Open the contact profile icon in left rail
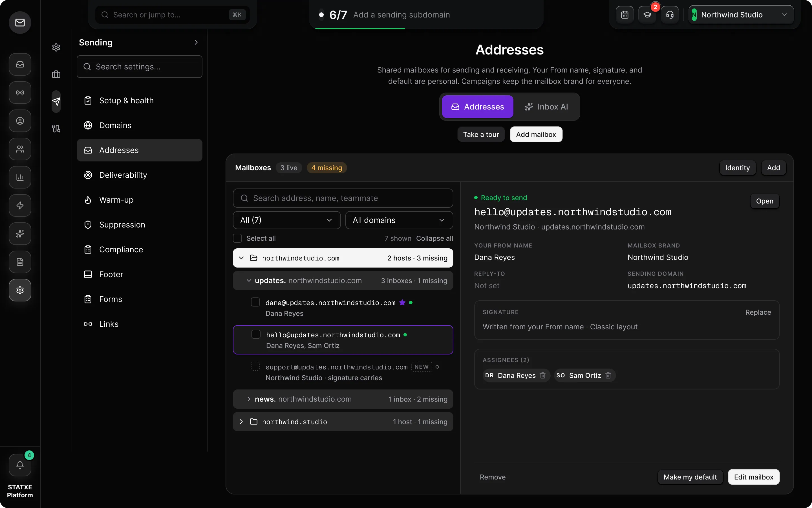Screen dimensions: 812x508 coord(20,121)
